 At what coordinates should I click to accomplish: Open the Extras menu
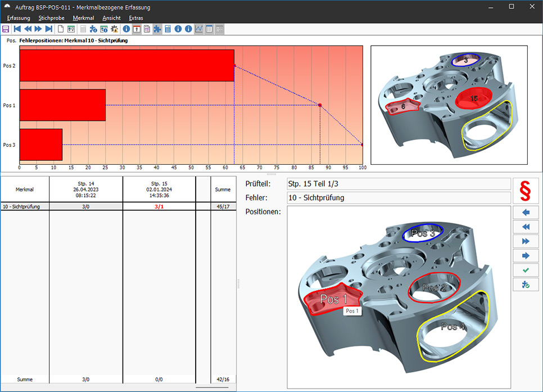[136, 18]
